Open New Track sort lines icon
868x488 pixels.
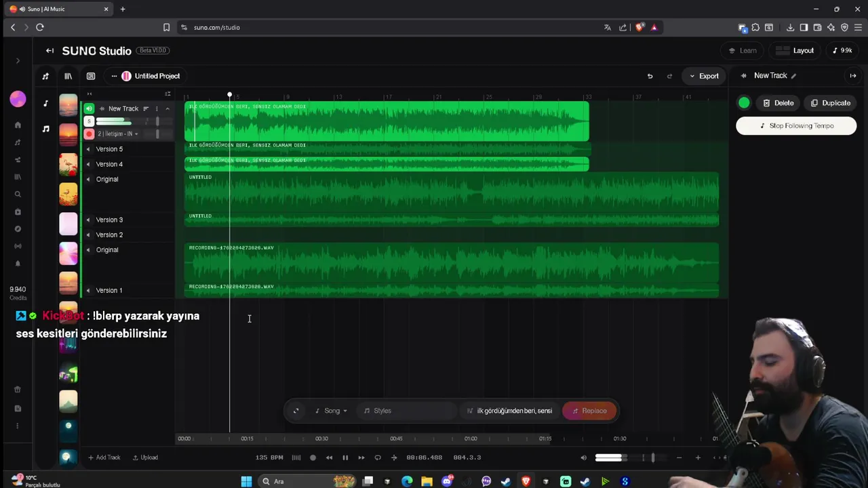pyautogui.click(x=145, y=108)
